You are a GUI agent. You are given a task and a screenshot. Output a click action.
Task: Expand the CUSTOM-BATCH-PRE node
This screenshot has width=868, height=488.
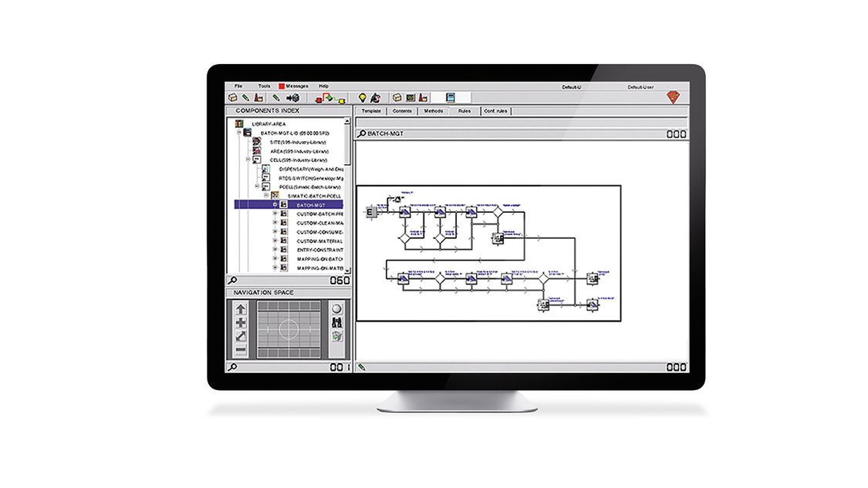pyautogui.click(x=275, y=214)
